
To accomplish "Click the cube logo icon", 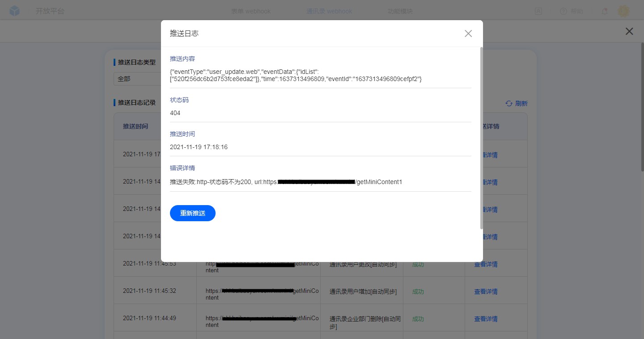I will click(15, 11).
